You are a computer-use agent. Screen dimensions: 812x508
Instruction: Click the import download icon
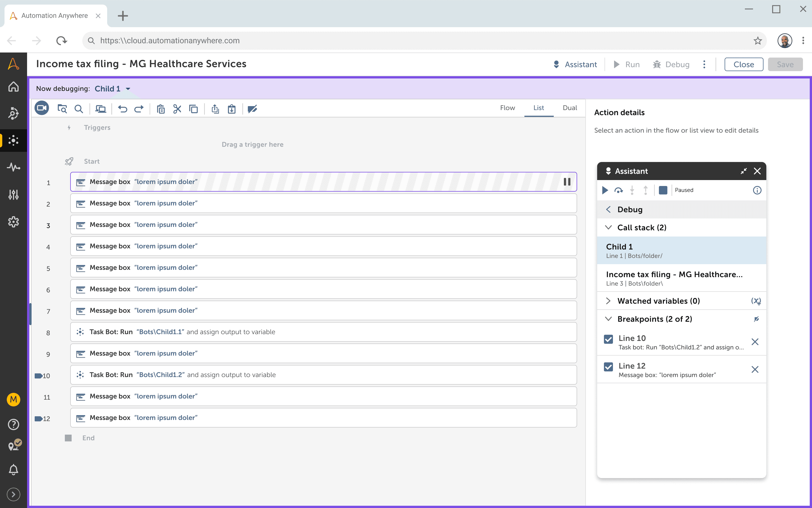click(231, 109)
